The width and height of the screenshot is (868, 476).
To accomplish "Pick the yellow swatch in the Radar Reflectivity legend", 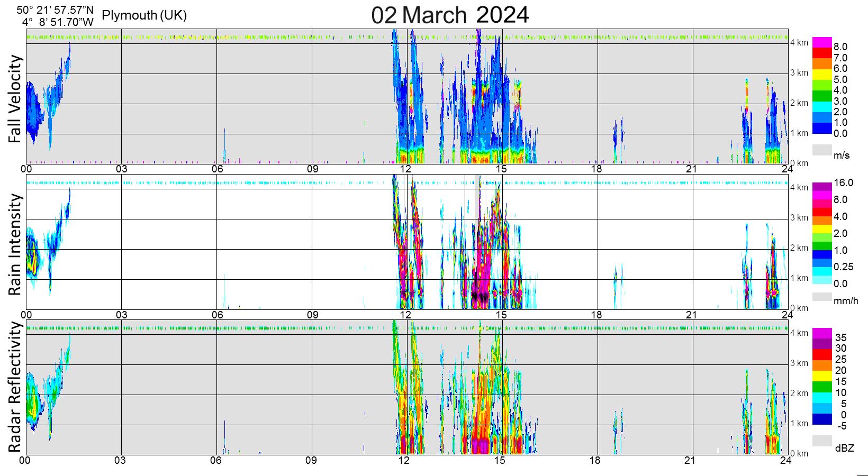I will coord(822,376).
